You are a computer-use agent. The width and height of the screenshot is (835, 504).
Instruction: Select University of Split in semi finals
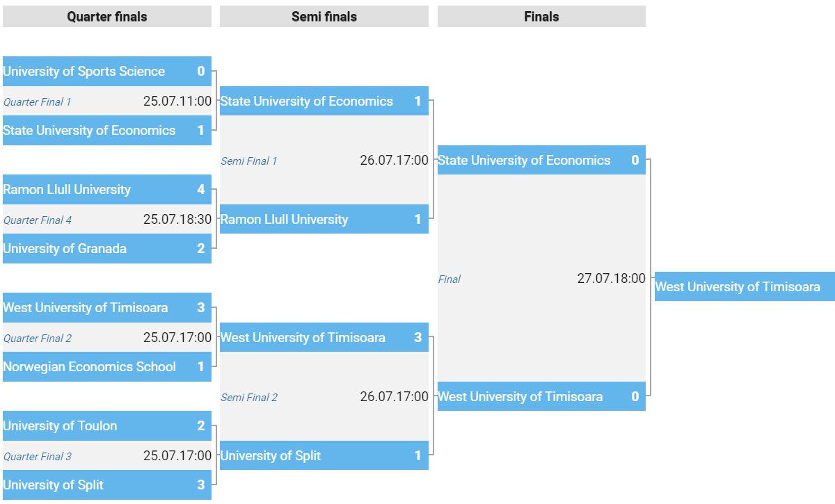click(x=324, y=456)
